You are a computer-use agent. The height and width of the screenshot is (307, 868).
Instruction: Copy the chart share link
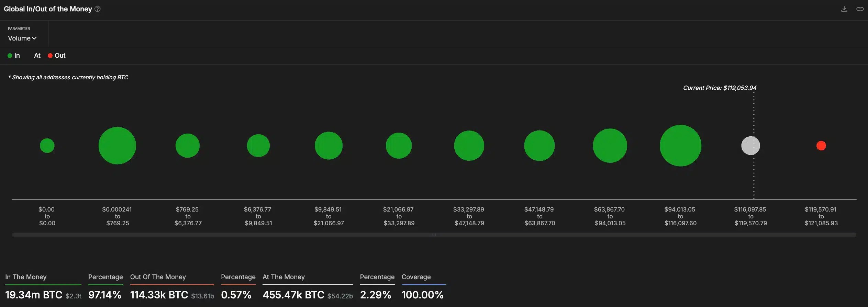coord(860,9)
